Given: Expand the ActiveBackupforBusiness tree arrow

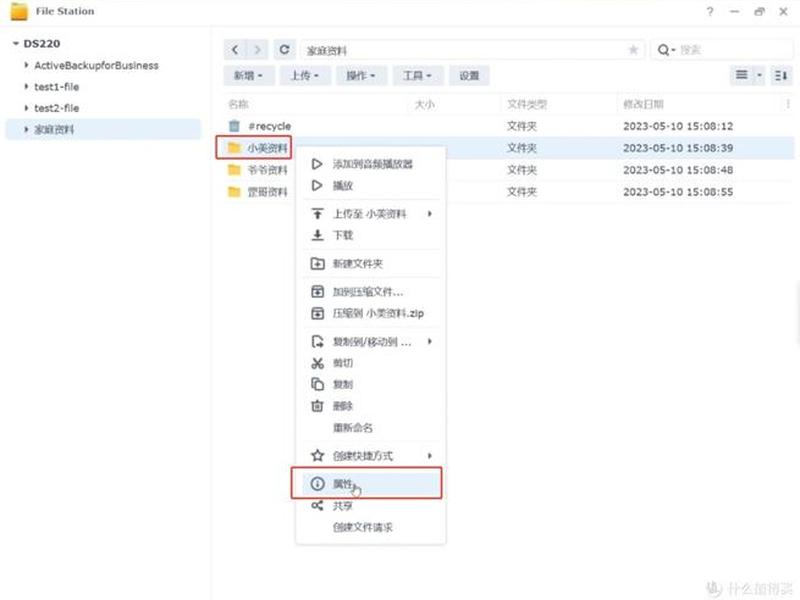Looking at the screenshot, I should pyautogui.click(x=26, y=65).
